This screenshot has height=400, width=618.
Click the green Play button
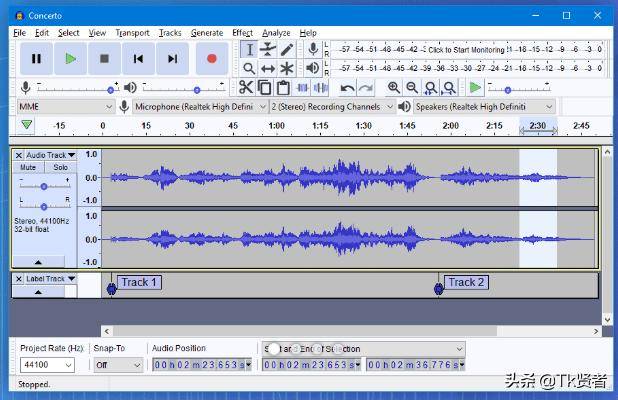pos(70,59)
